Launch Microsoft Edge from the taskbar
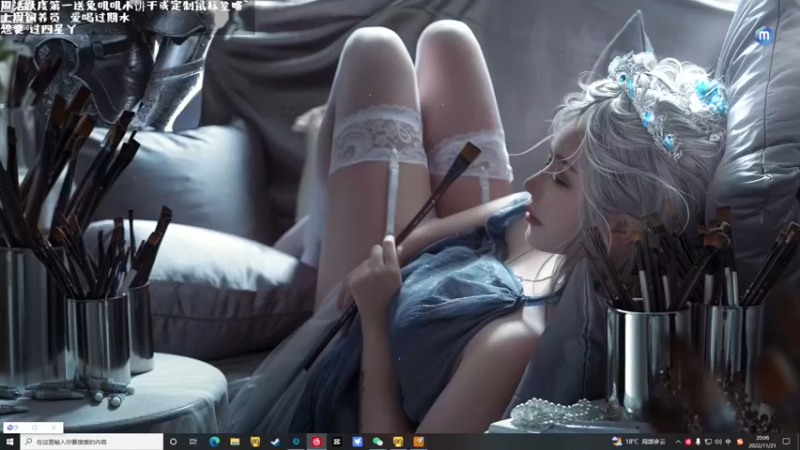Image resolution: width=800 pixels, height=450 pixels. point(214,441)
